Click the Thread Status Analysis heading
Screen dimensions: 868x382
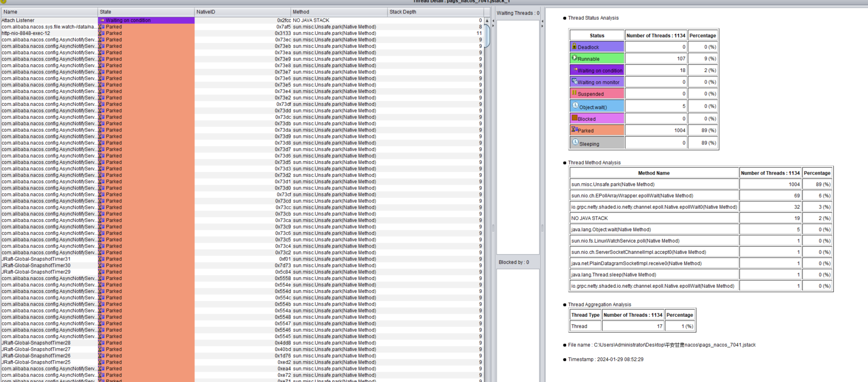(593, 18)
